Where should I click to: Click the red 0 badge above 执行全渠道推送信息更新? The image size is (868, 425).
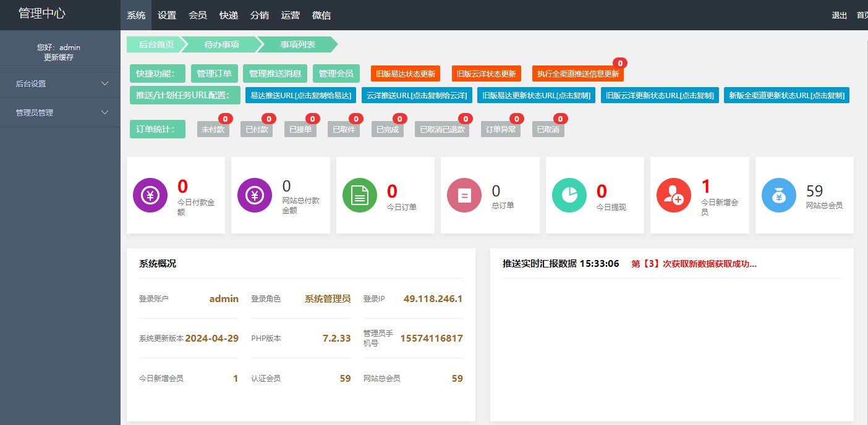point(619,63)
